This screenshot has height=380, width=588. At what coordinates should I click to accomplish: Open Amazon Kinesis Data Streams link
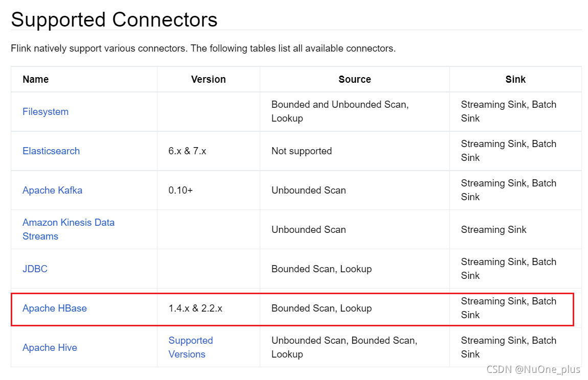pos(68,229)
